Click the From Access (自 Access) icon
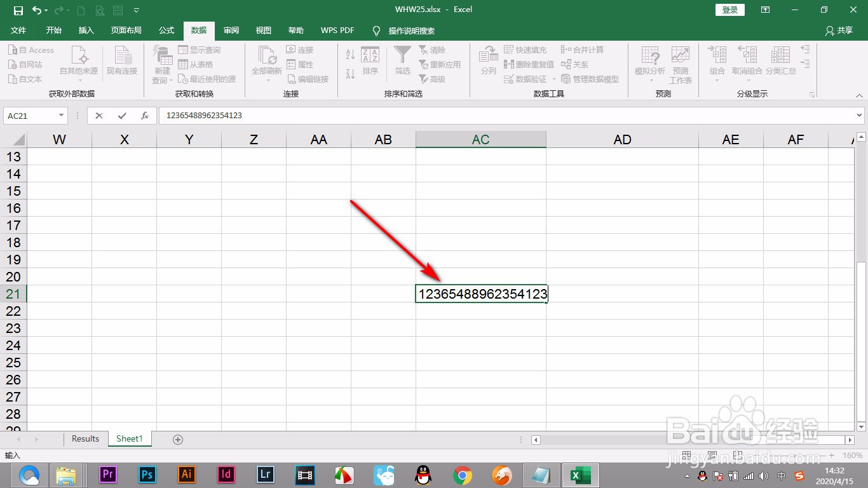This screenshot has width=868, height=488. point(12,50)
